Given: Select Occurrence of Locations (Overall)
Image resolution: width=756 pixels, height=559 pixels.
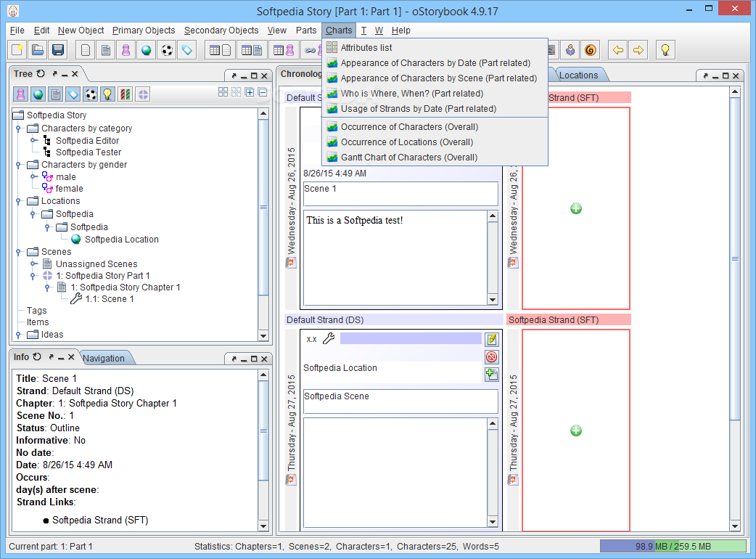Looking at the screenshot, I should [x=435, y=142].
